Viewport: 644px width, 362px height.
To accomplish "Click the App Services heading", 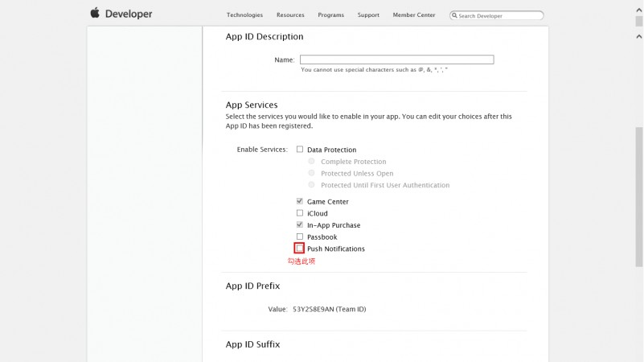I will [x=252, y=105].
